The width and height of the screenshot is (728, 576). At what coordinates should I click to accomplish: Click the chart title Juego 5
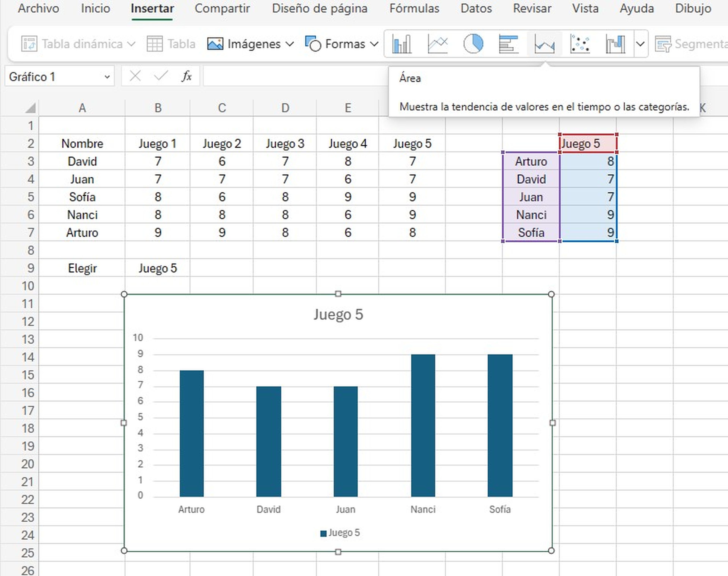(x=338, y=314)
